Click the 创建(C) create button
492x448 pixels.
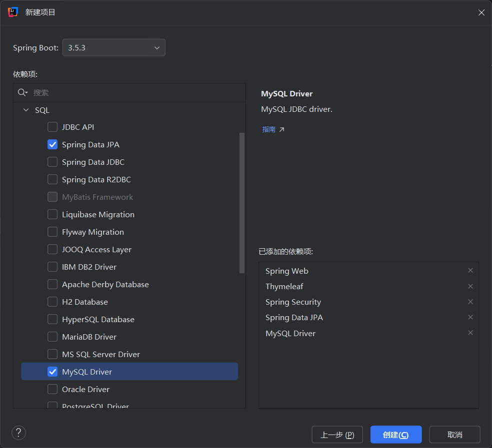(x=396, y=435)
